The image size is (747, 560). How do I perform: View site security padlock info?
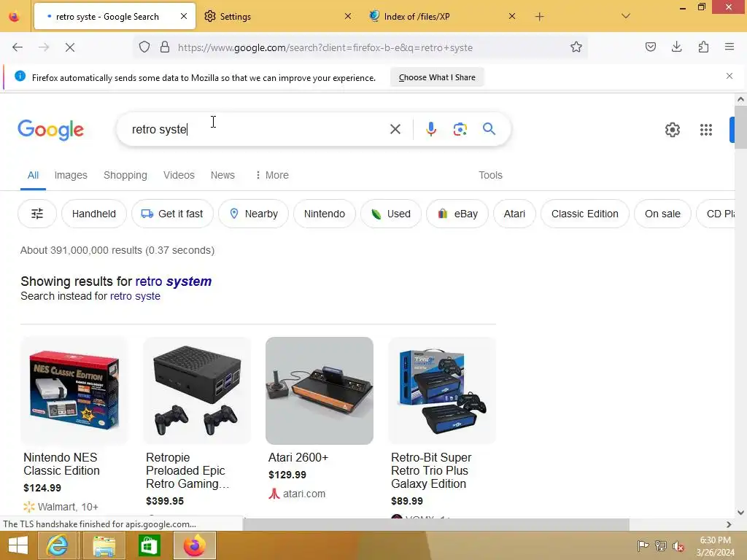tap(165, 47)
